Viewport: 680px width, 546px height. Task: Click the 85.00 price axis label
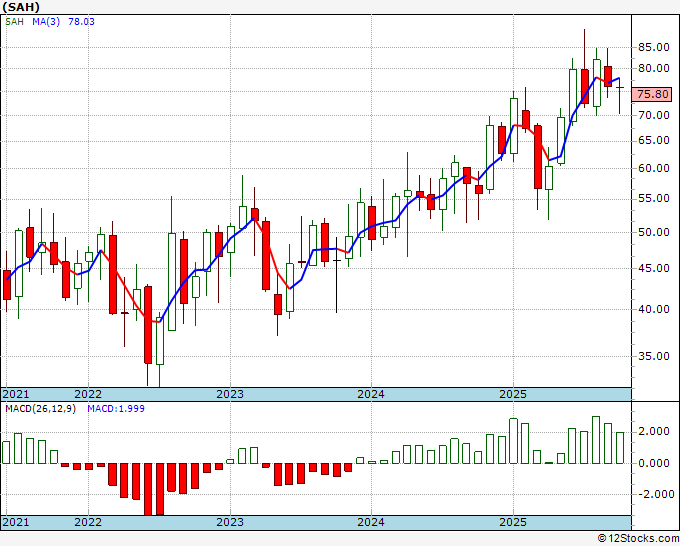pos(654,47)
